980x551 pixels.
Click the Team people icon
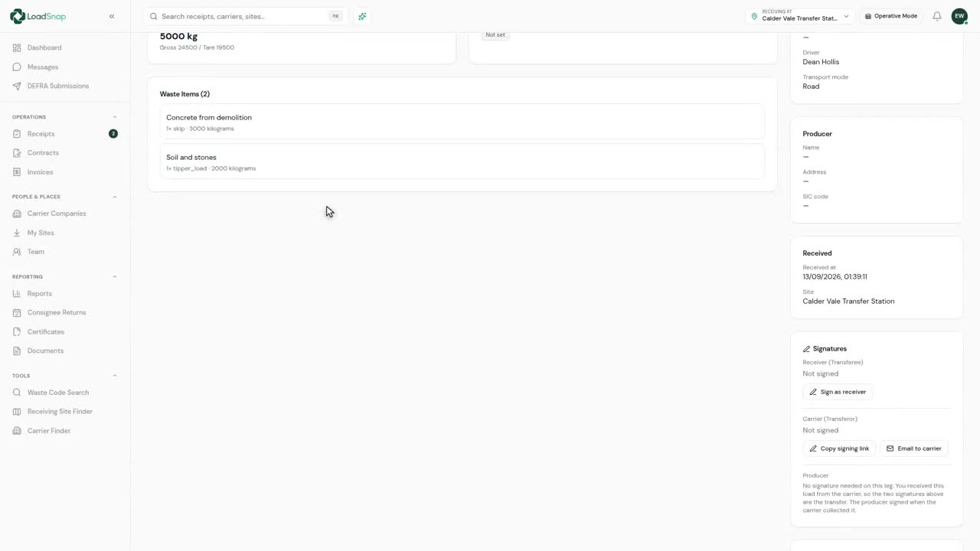tap(17, 252)
